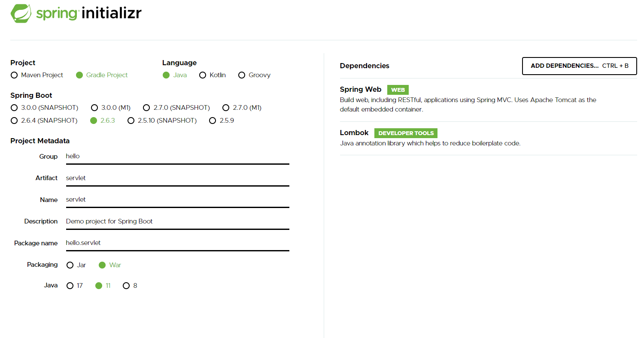The image size is (644, 338).
Task: Click the Packaging label
Action: tap(42, 265)
